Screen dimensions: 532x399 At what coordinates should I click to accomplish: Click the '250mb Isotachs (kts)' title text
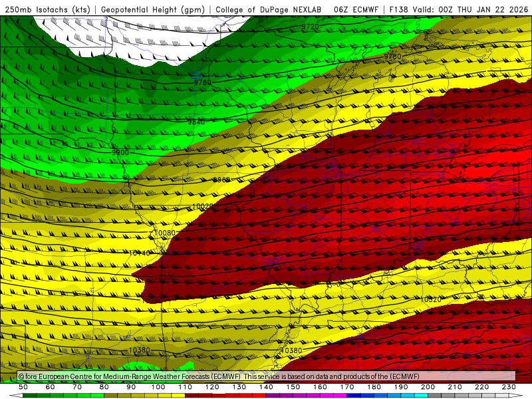click(47, 9)
